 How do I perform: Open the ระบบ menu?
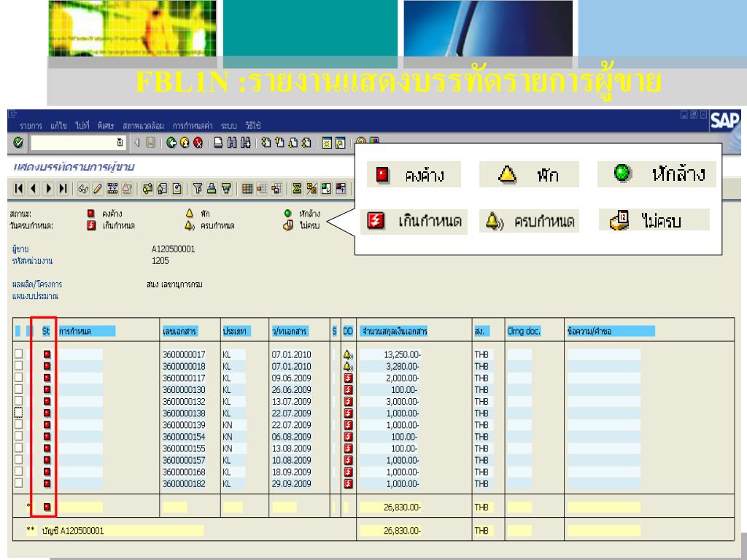(228, 125)
